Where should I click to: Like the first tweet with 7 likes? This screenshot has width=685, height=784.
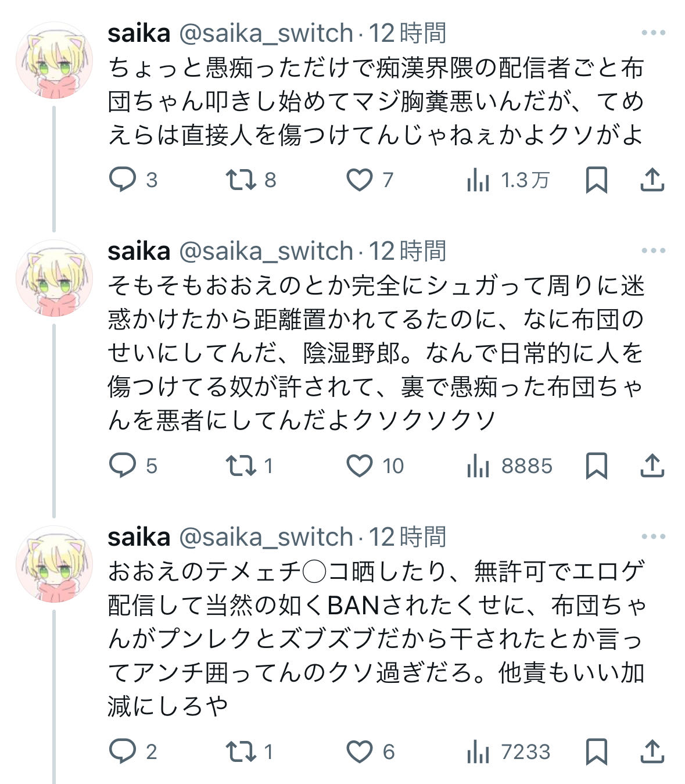coord(360,180)
